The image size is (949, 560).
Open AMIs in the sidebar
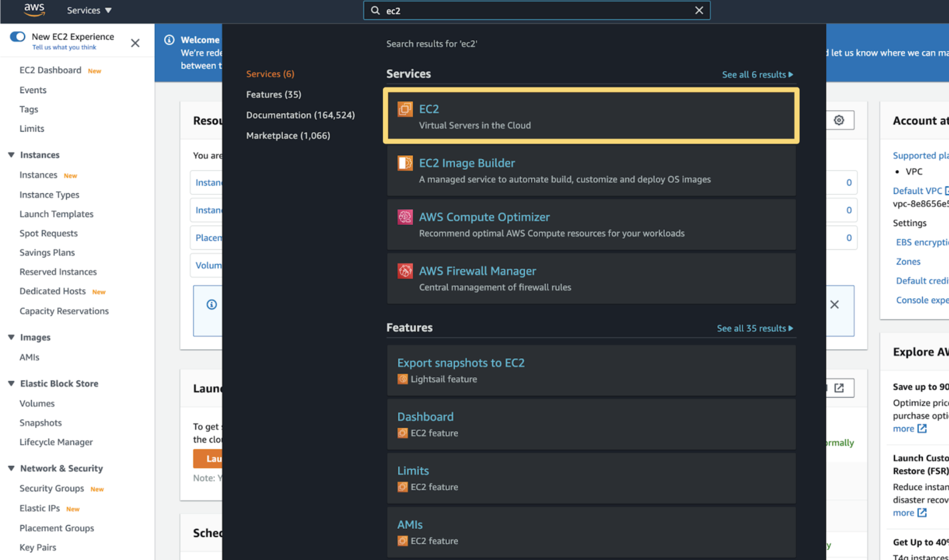click(x=29, y=357)
